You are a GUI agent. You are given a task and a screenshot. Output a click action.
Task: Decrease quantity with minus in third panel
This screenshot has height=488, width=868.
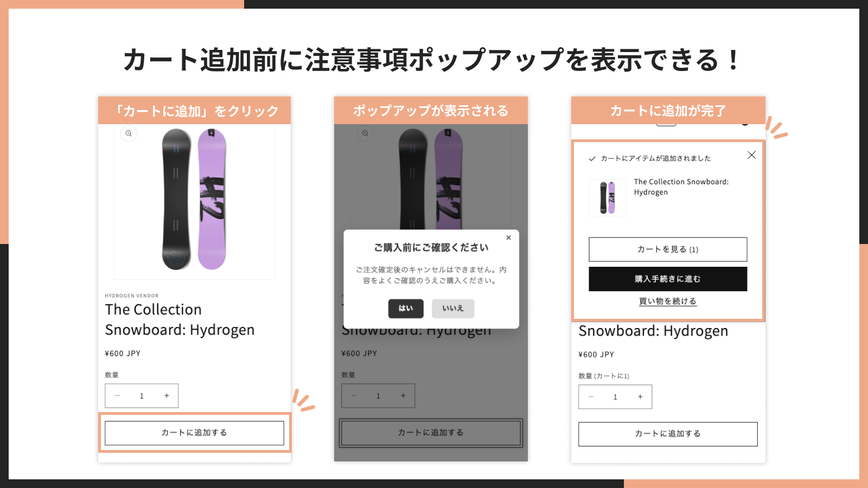click(591, 397)
